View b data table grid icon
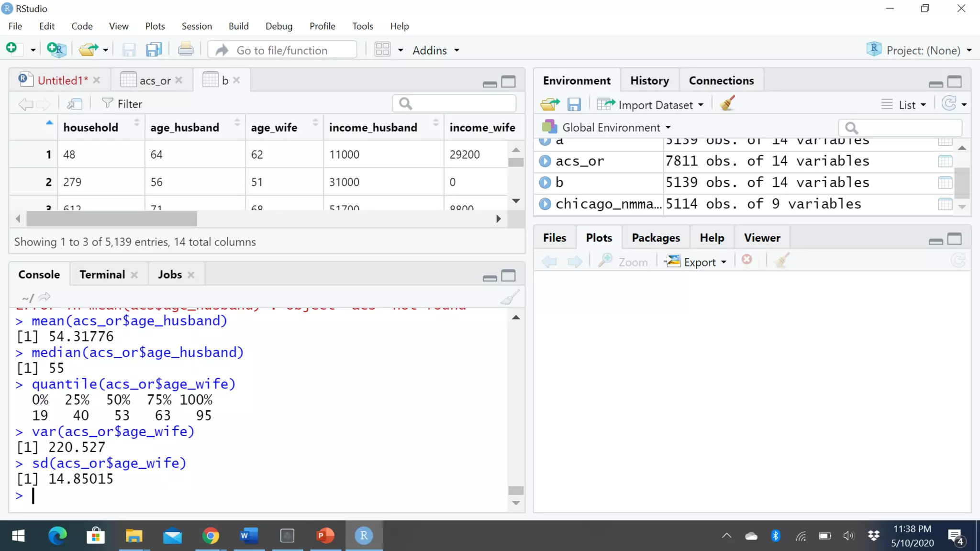The image size is (980, 551). (945, 183)
